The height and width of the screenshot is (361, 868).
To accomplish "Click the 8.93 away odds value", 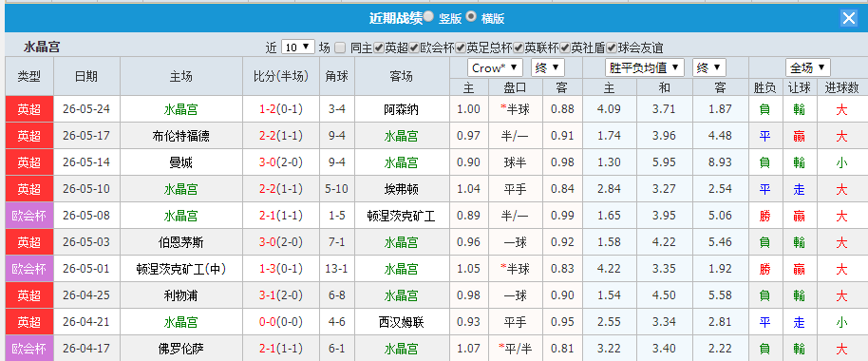I will click(720, 162).
